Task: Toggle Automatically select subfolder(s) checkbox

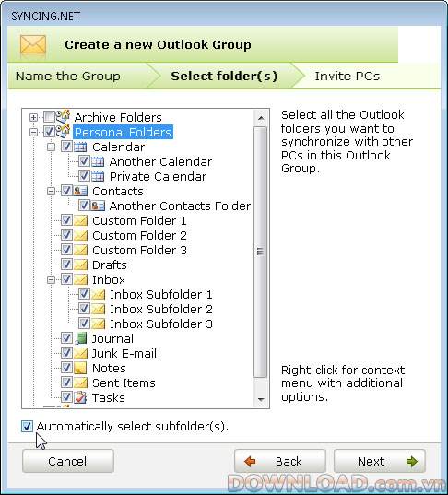Action: [27, 427]
